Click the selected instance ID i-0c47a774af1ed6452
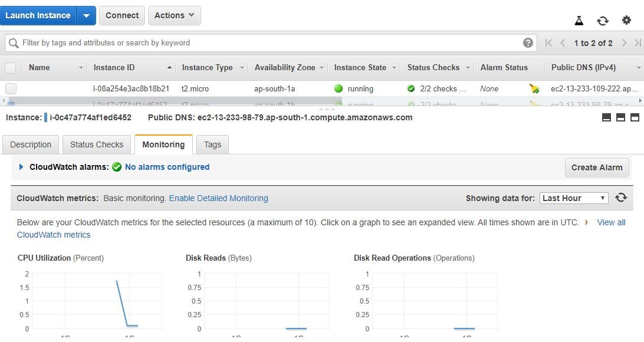This screenshot has width=644, height=342. 90,117
